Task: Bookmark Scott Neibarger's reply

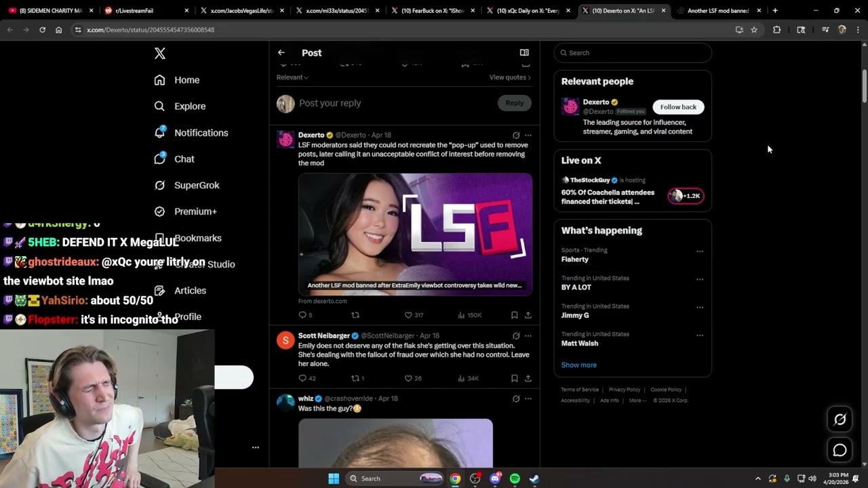Action: (515, 378)
